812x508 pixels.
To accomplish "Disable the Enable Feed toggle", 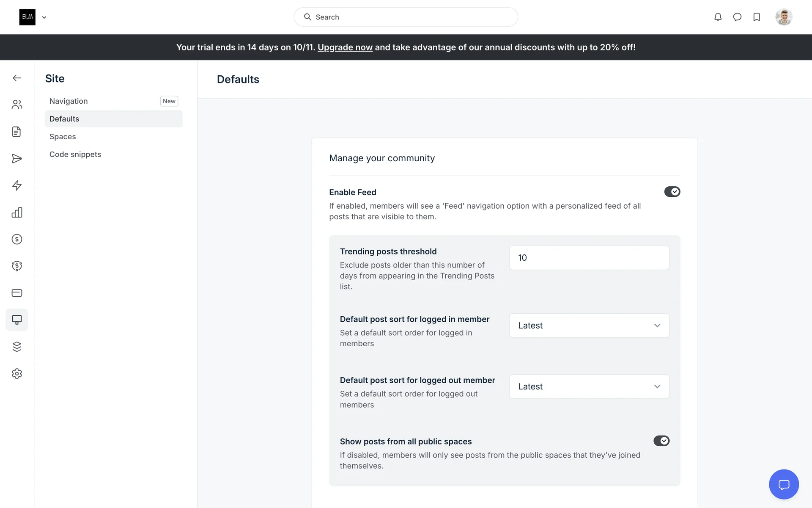I will click(672, 192).
